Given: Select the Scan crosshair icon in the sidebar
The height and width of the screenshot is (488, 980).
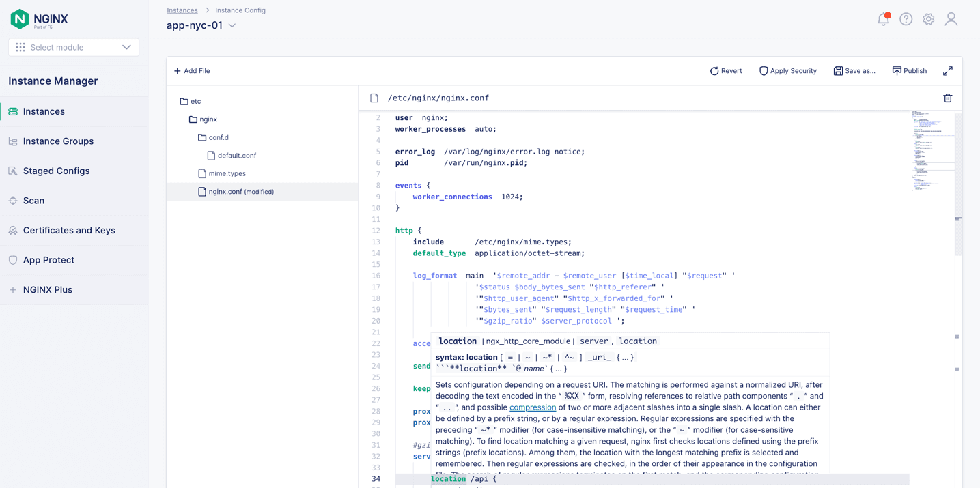Looking at the screenshot, I should (x=11, y=201).
